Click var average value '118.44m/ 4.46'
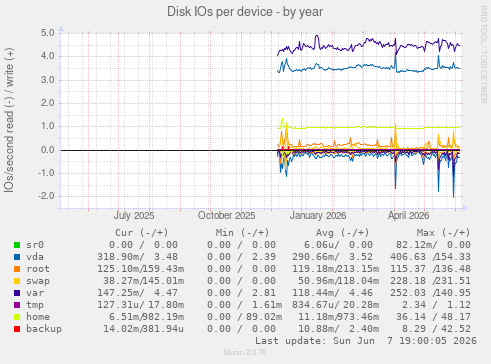 [332, 293]
